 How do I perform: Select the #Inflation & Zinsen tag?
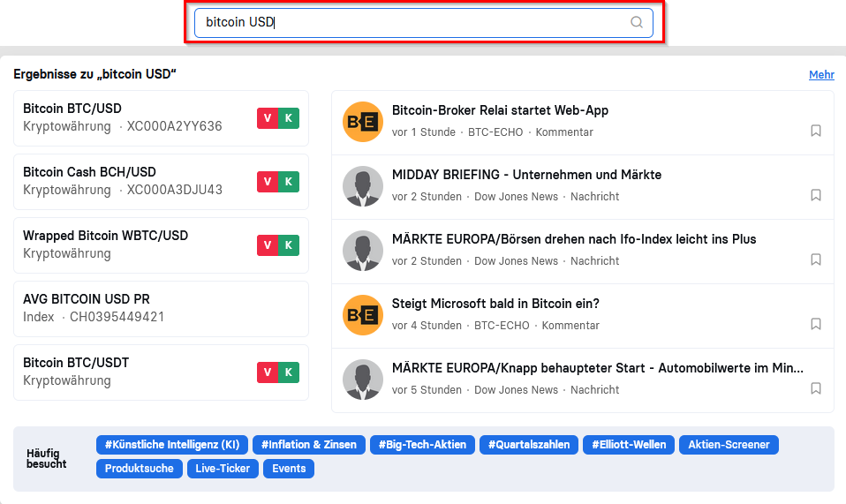point(308,445)
